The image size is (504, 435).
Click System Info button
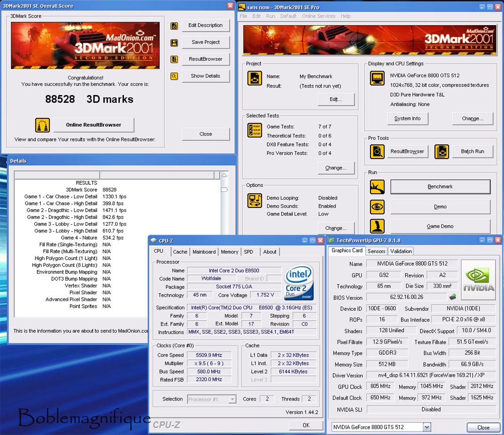(x=407, y=118)
